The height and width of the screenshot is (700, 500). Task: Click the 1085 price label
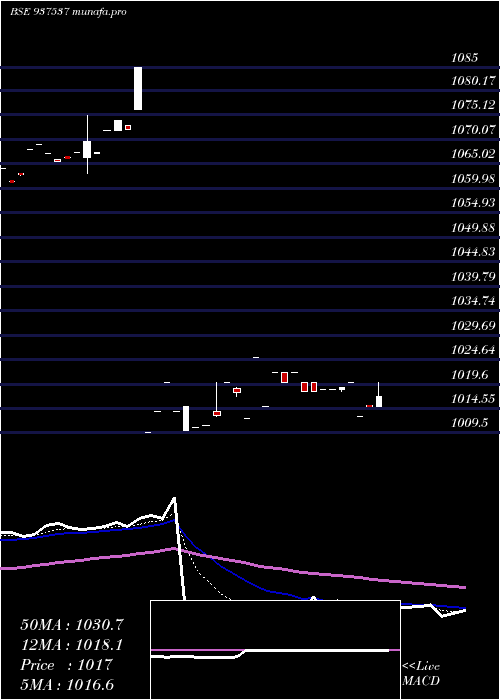[x=465, y=58]
